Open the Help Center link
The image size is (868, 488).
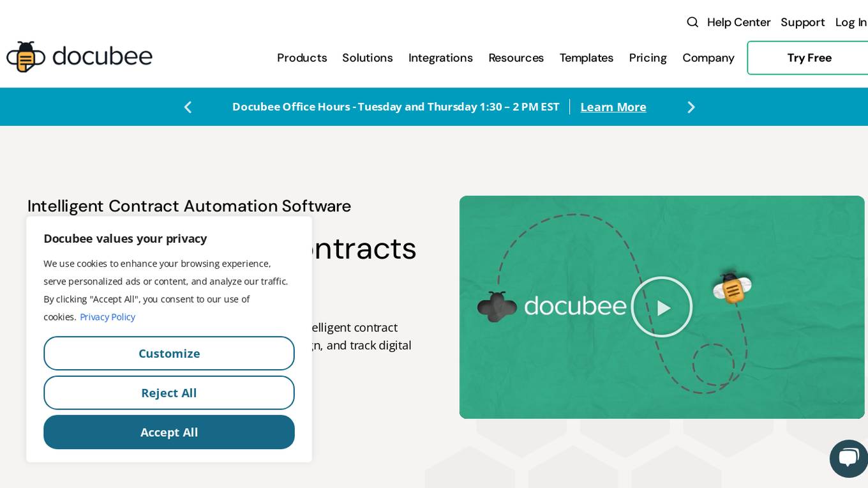(739, 22)
